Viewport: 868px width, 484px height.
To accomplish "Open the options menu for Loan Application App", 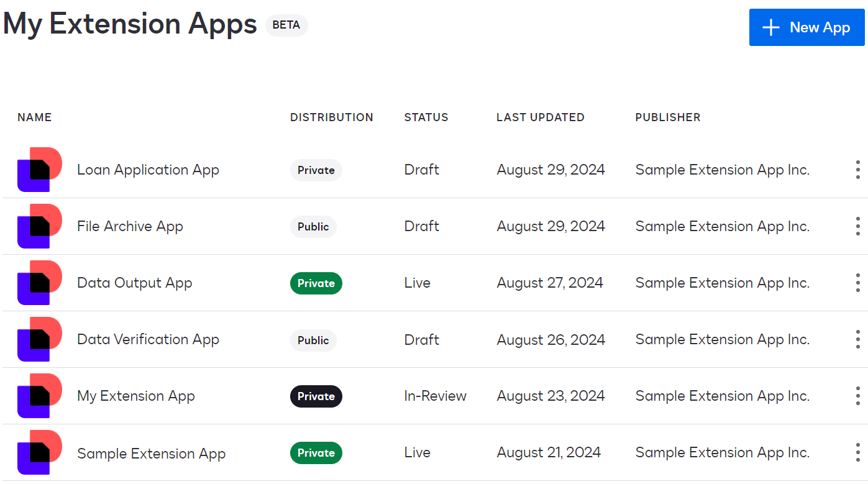I will (x=857, y=169).
